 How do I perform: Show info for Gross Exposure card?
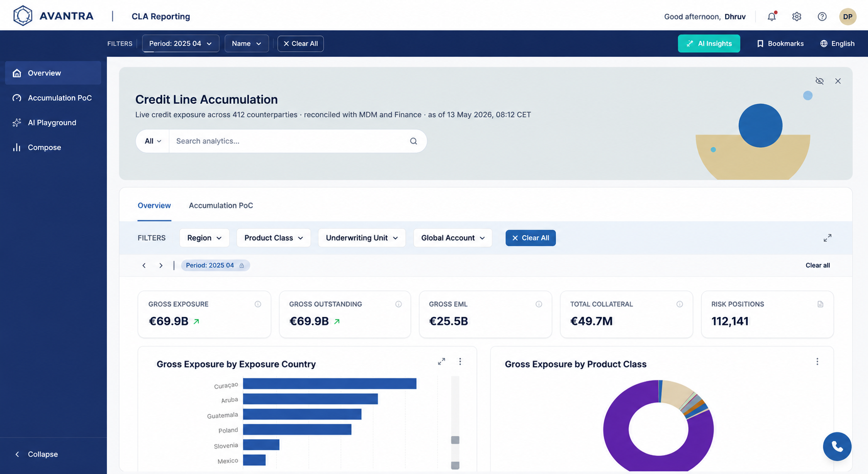(x=258, y=304)
